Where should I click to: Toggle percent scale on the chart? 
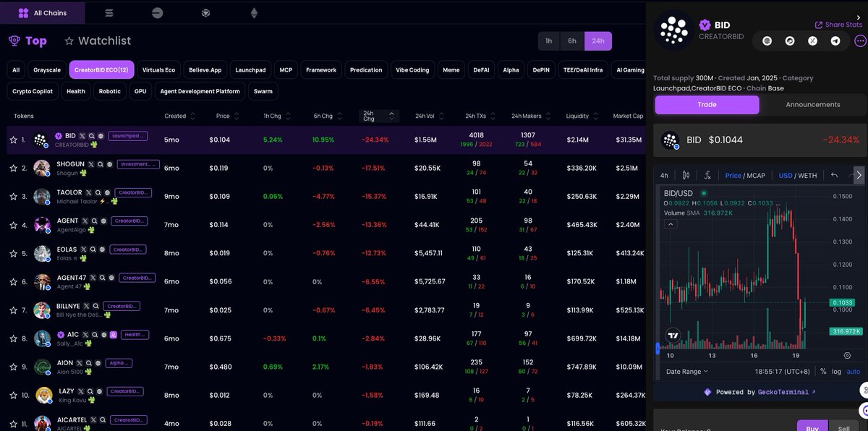[x=823, y=372]
